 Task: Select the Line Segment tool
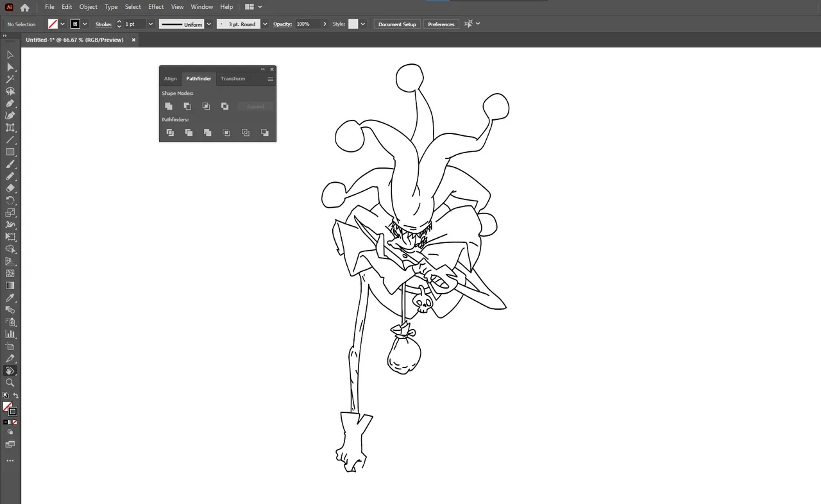click(10, 140)
